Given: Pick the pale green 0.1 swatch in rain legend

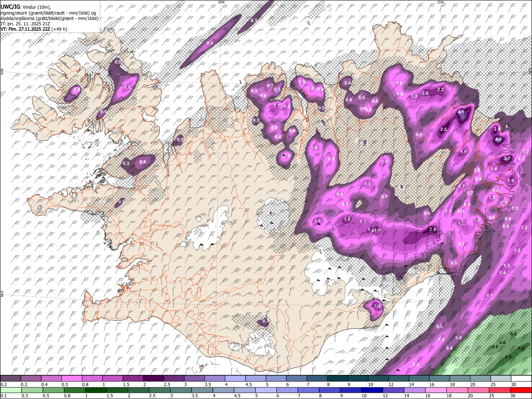Looking at the screenshot, I should [11, 390].
